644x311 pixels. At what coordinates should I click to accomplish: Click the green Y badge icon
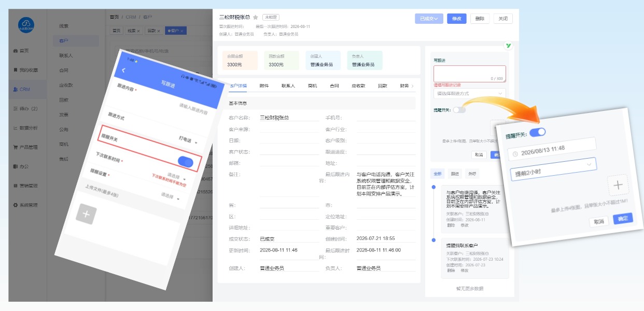(509, 46)
